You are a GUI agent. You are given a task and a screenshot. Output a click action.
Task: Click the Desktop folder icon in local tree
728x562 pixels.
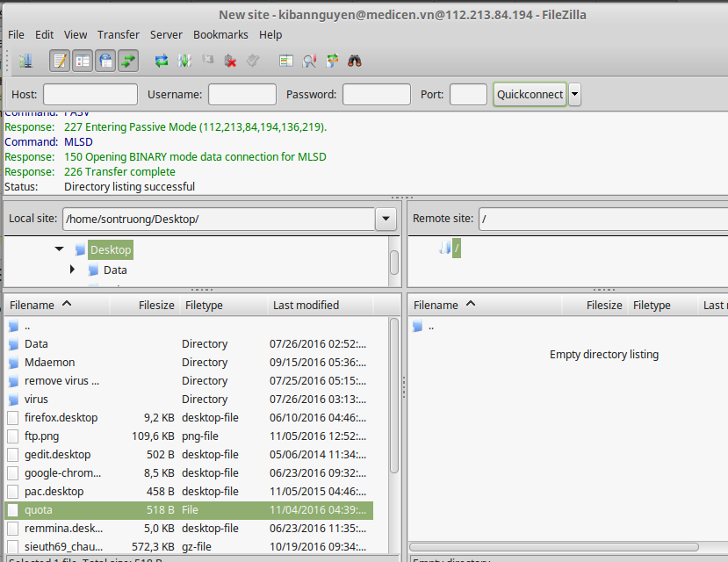[x=80, y=249]
